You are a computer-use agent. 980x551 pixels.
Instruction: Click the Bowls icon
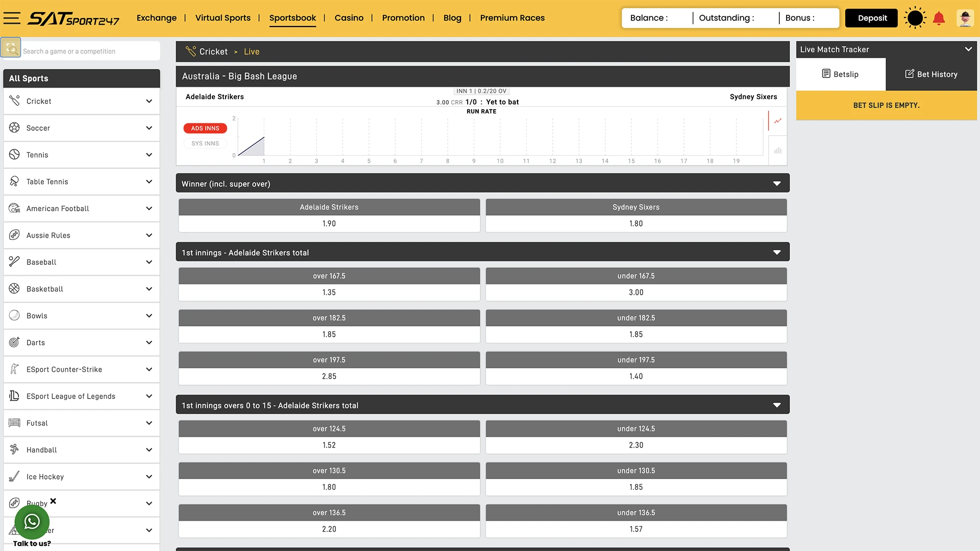pos(14,315)
